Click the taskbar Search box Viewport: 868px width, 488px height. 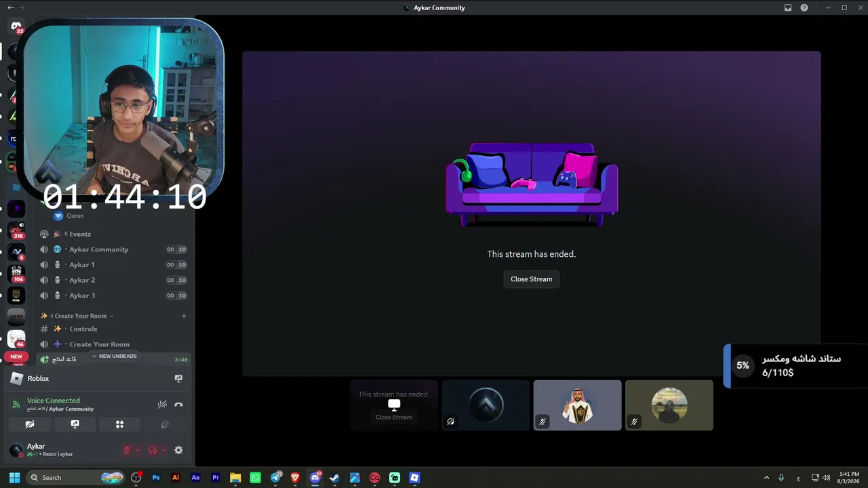[x=76, y=478]
